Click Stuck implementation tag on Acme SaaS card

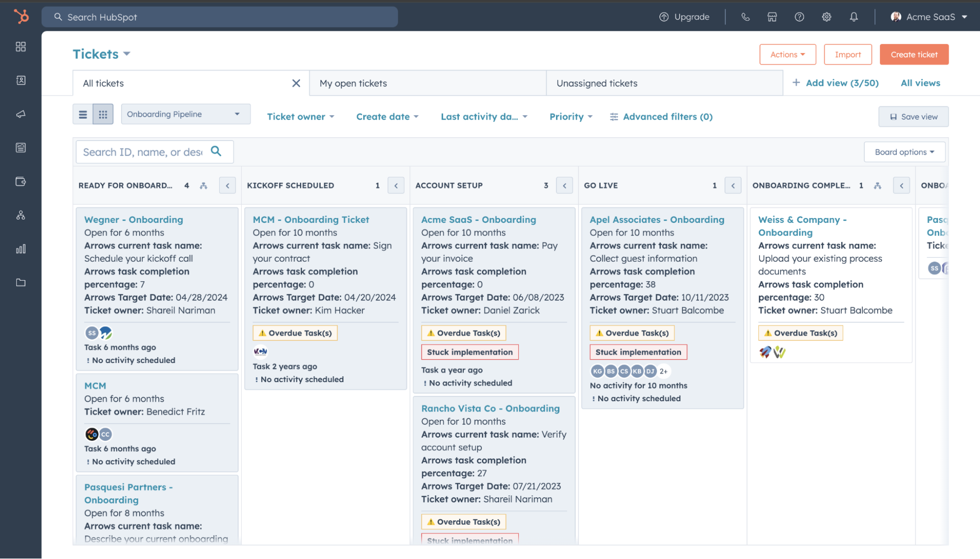point(470,352)
